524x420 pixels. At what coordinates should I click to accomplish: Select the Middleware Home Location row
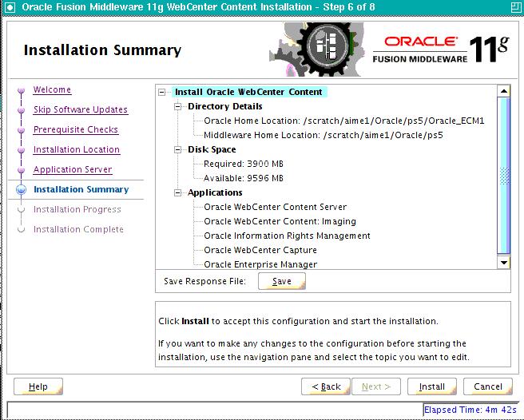[x=324, y=135]
